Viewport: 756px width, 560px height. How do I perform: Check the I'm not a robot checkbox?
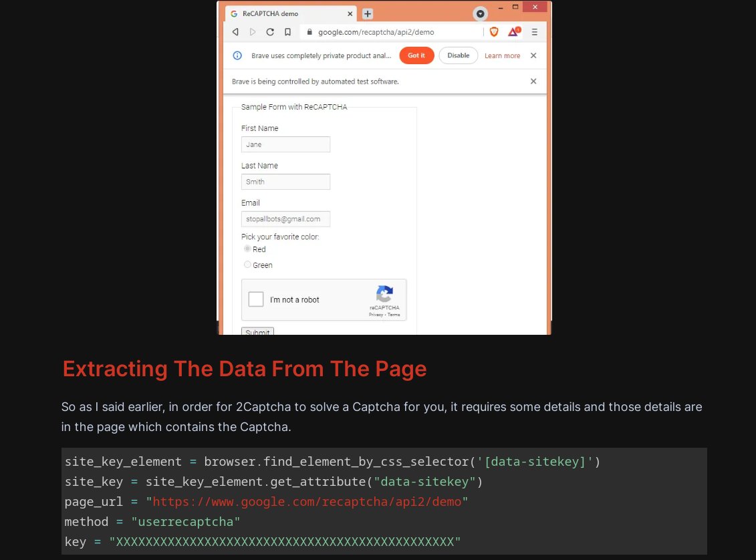(x=256, y=299)
